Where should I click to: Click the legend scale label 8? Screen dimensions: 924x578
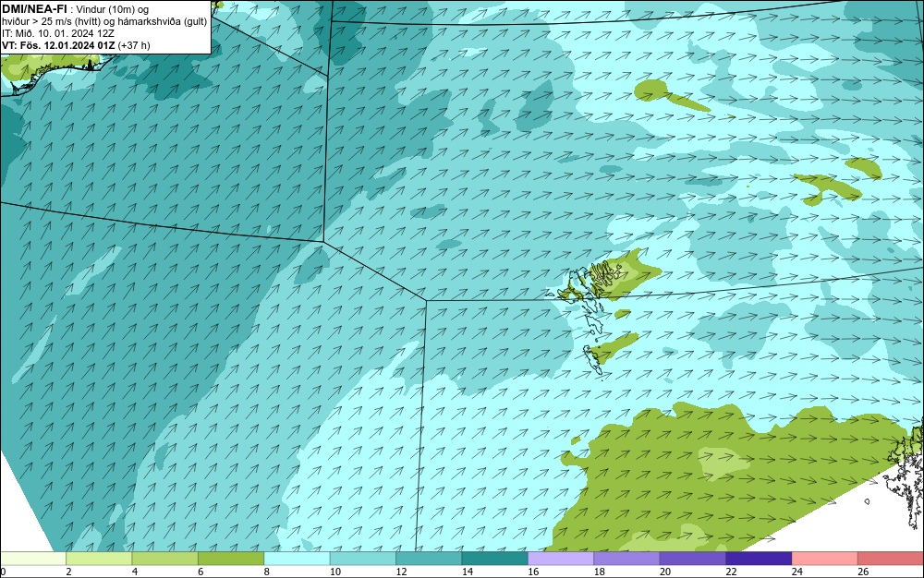tap(267, 572)
